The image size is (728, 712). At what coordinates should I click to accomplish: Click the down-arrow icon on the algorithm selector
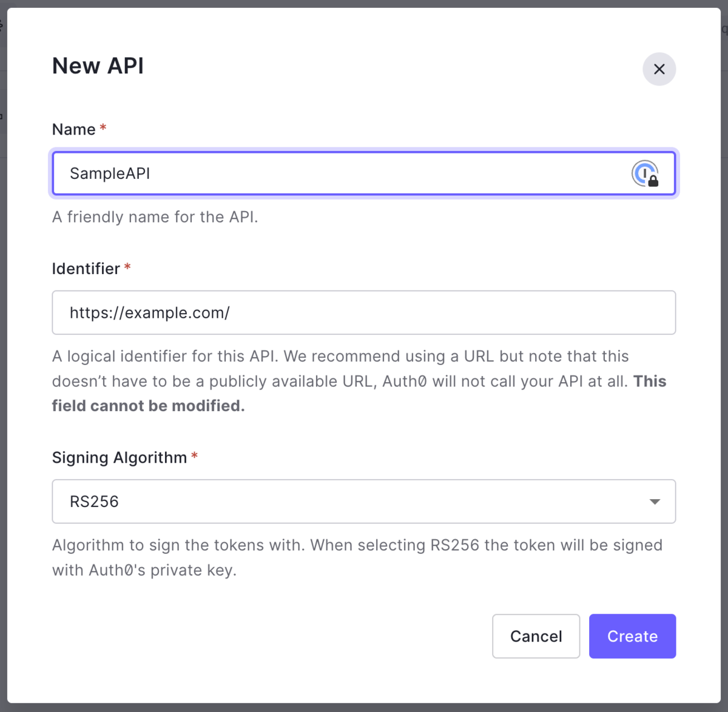point(655,502)
